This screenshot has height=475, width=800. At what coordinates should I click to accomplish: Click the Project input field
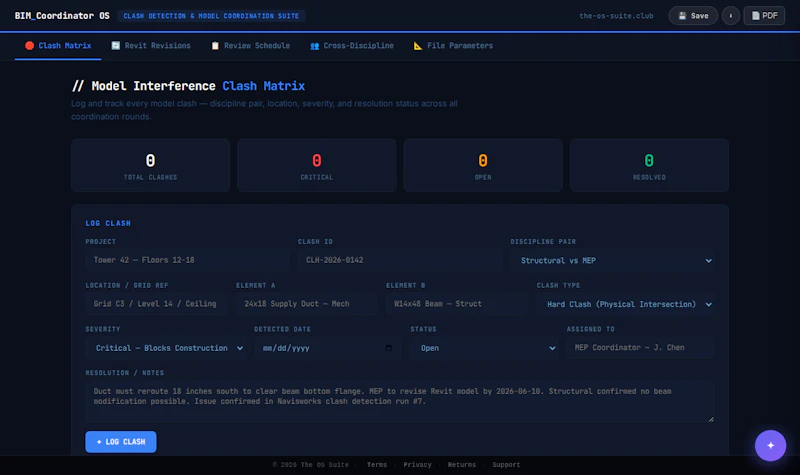click(187, 260)
